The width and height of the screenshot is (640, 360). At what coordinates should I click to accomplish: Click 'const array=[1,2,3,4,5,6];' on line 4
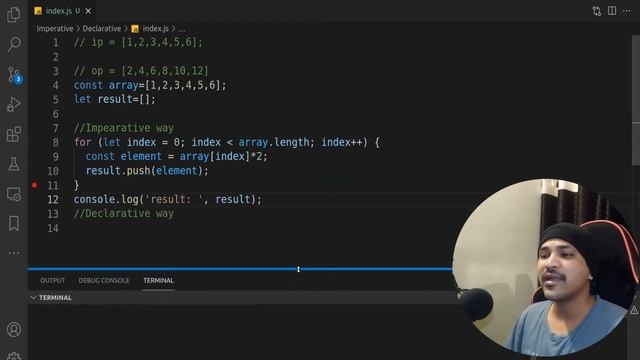[150, 85]
